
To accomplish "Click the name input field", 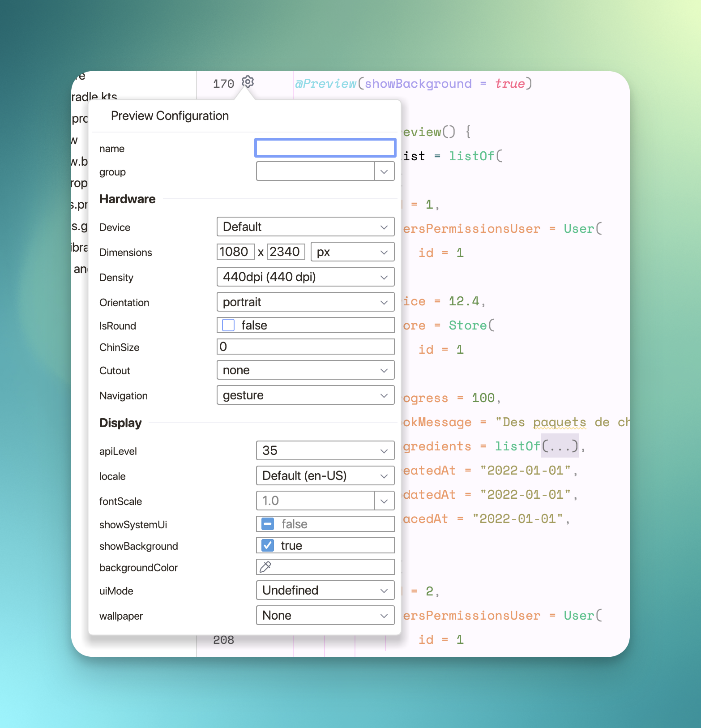I will pos(325,148).
